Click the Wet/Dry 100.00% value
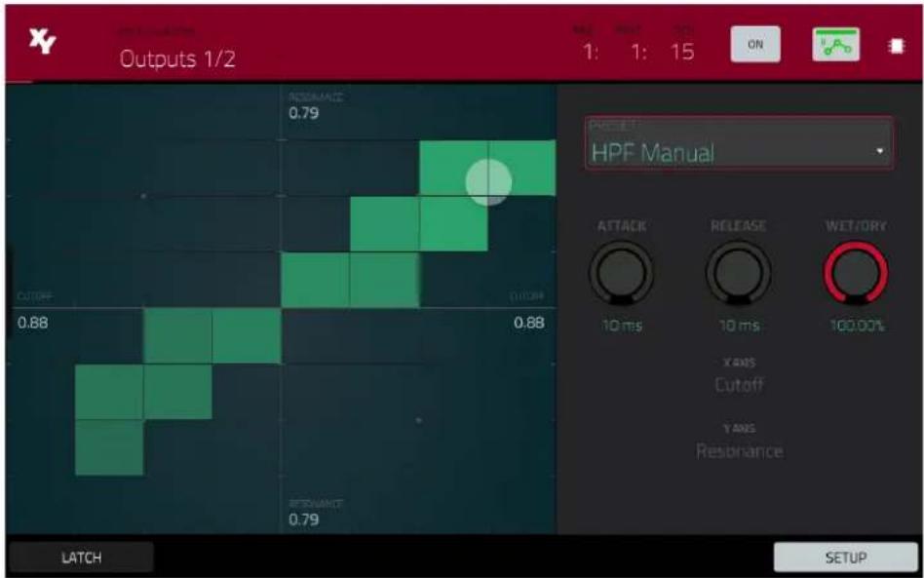The height and width of the screenshot is (578, 924). 857,326
